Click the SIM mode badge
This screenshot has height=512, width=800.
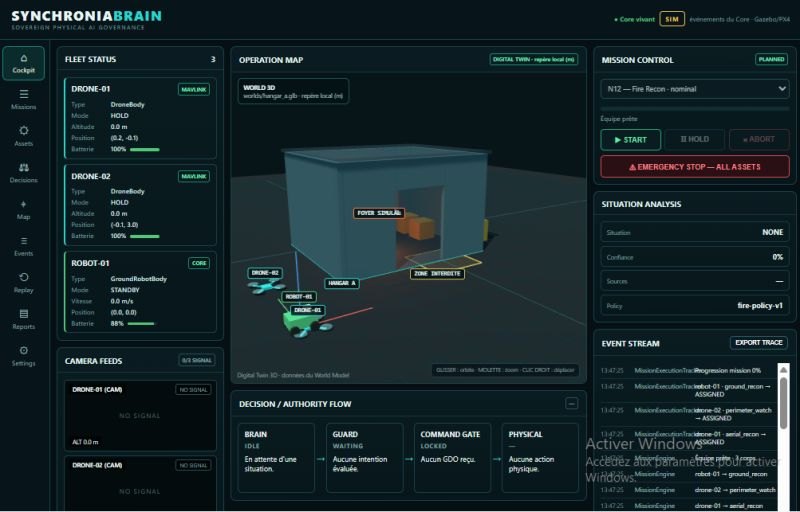pos(672,19)
